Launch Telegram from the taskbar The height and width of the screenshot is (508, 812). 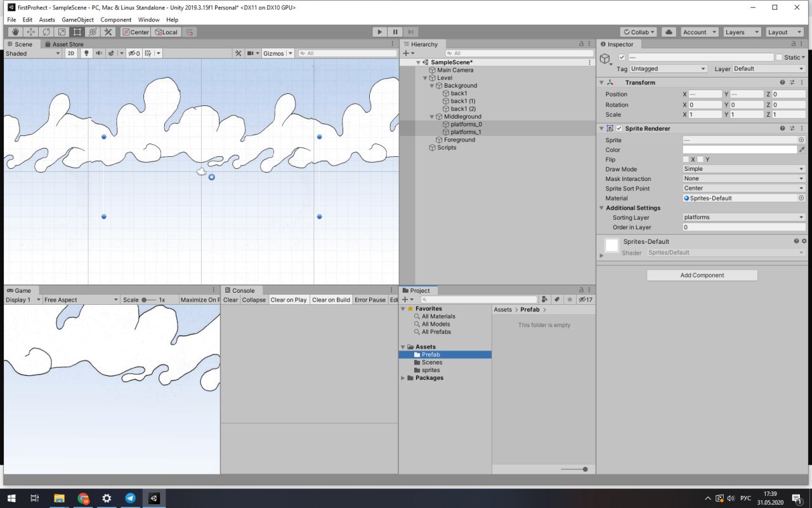click(x=130, y=498)
